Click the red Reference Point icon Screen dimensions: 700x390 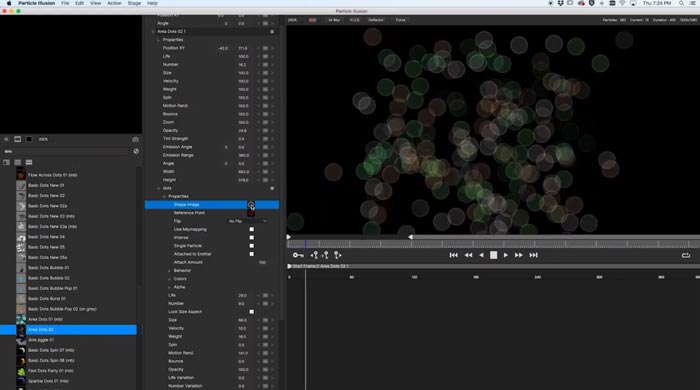click(x=251, y=213)
